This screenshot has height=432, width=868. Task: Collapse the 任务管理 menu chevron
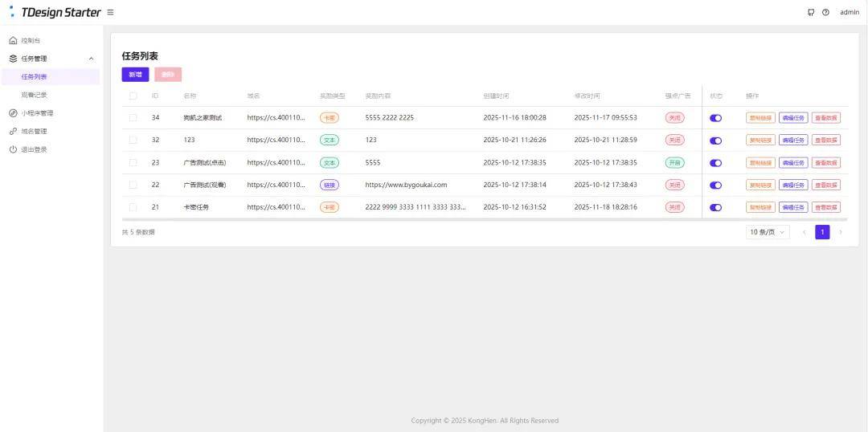coord(91,59)
